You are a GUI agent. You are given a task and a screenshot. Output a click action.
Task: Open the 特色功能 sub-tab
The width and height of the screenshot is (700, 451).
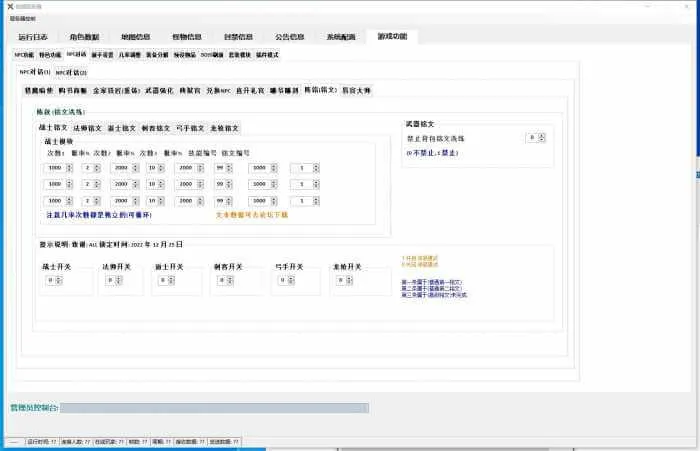click(50, 55)
